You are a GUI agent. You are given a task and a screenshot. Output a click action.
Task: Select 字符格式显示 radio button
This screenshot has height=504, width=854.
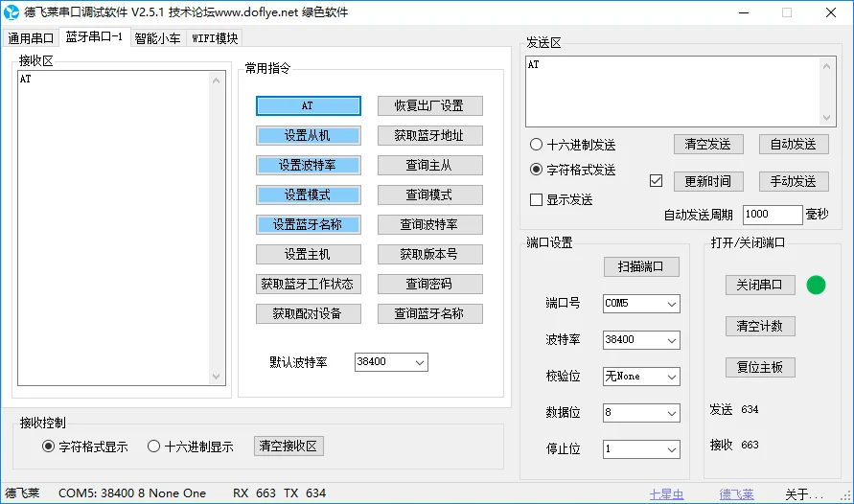tap(48, 447)
